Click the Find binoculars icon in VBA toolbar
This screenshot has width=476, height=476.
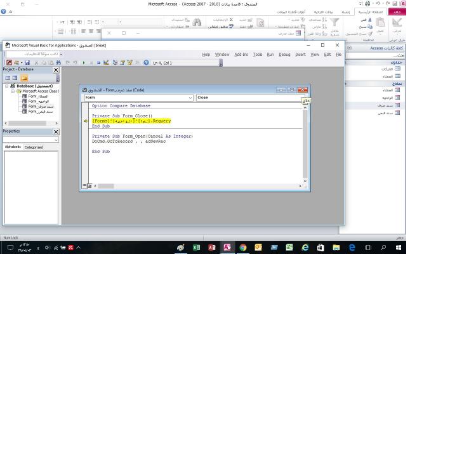59,63
